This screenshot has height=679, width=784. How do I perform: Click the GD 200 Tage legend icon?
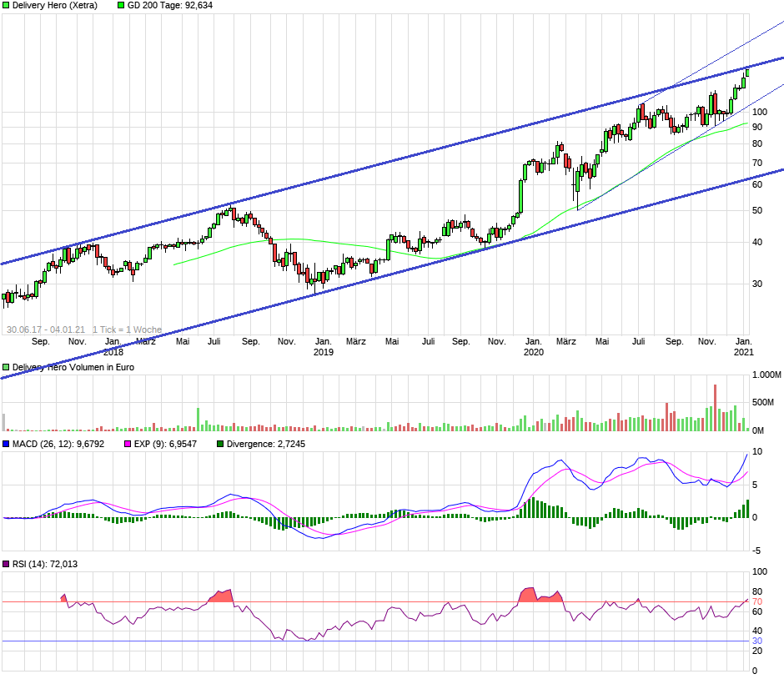119,6
